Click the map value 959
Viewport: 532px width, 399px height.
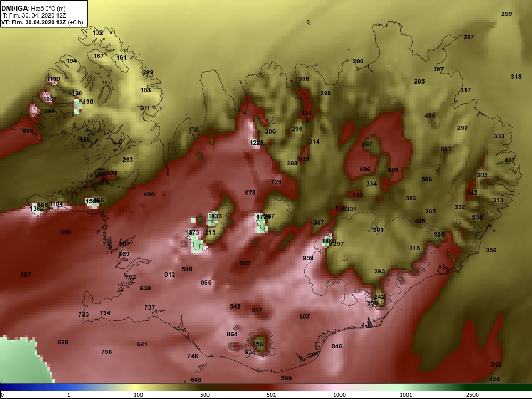308,258
